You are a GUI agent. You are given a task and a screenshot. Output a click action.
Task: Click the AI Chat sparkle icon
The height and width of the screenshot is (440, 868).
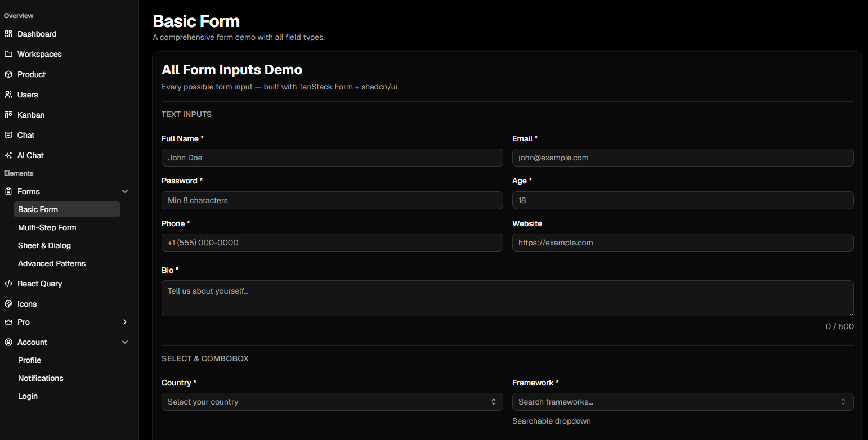click(x=8, y=155)
